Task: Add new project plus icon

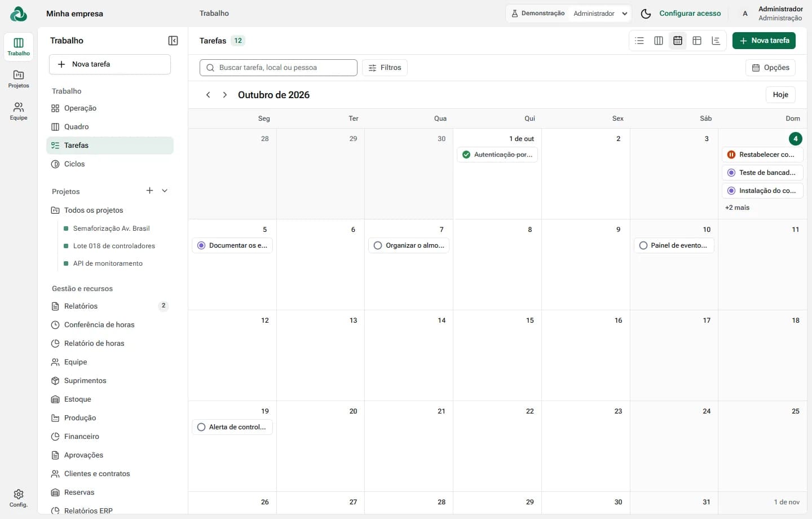Action: tap(149, 191)
